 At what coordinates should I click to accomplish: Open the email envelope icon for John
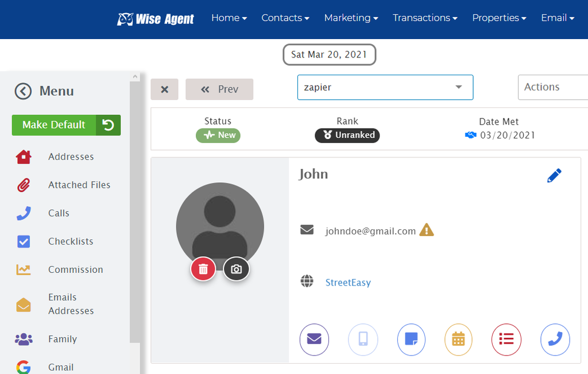pyautogui.click(x=314, y=340)
